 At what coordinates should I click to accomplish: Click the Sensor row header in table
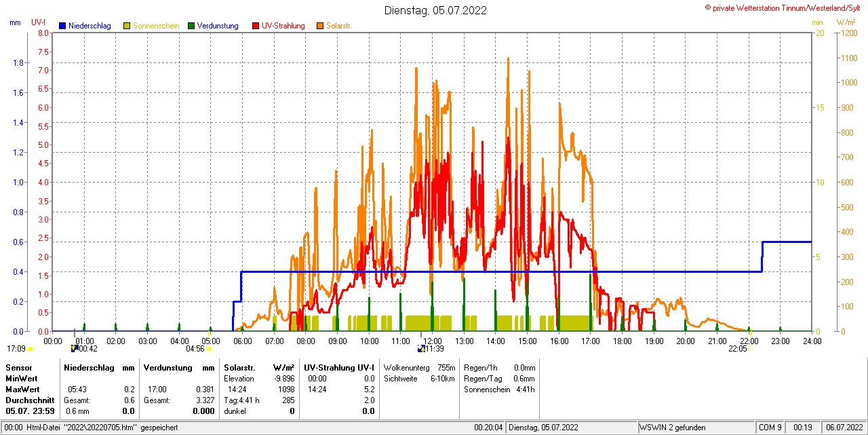coord(18,367)
